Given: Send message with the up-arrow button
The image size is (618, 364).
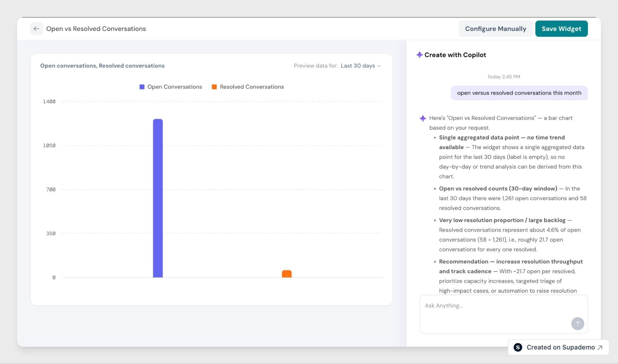Looking at the screenshot, I should point(577,324).
